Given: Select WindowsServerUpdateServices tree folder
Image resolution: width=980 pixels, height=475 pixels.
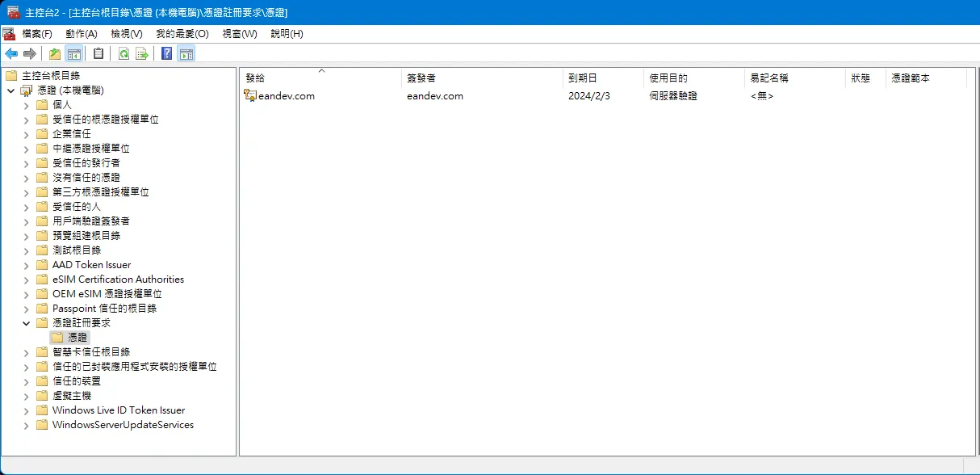Looking at the screenshot, I should pyautogui.click(x=123, y=425).
